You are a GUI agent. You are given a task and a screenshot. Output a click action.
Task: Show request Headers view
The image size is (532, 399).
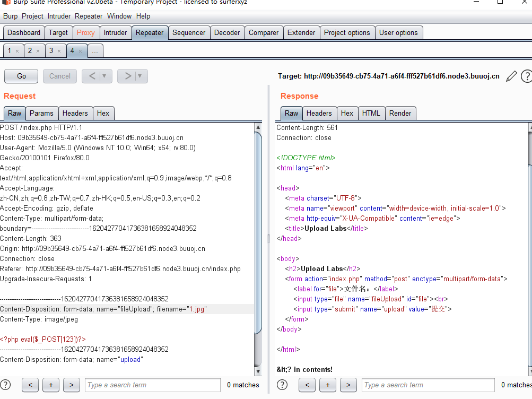[75, 114]
